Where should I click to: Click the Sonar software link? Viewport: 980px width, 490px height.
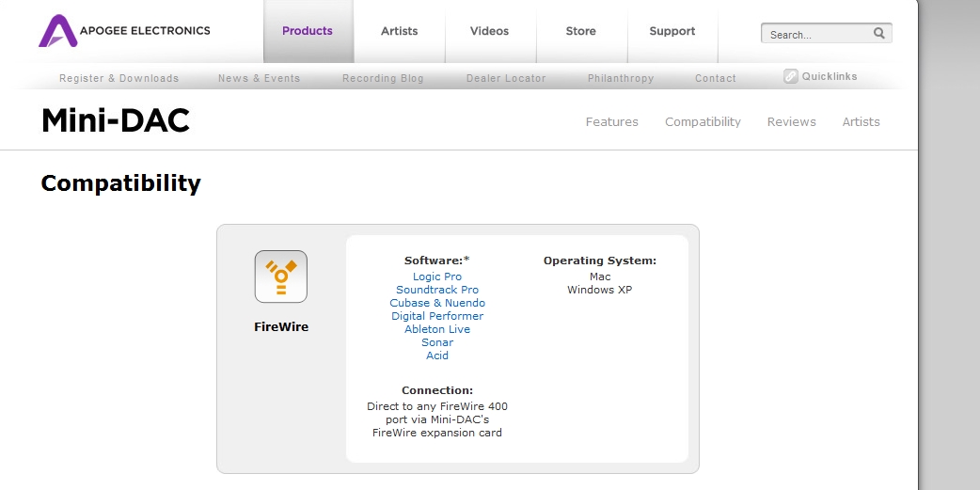click(x=437, y=342)
